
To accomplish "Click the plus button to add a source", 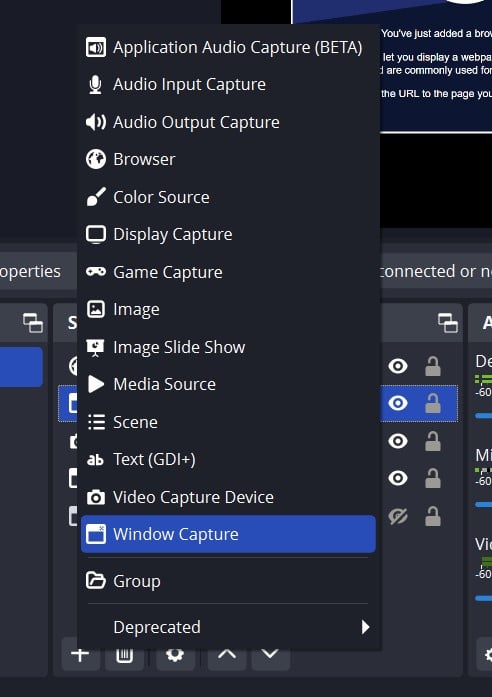I will pos(80,654).
